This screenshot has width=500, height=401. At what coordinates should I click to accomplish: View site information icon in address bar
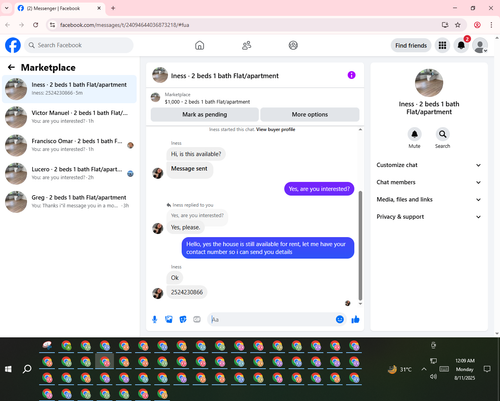click(52, 25)
